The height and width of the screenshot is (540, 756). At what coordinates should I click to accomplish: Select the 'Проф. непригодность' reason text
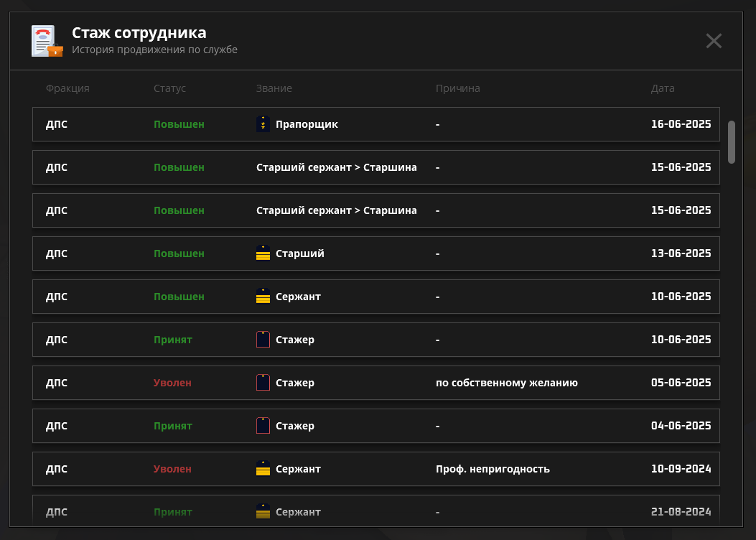(x=493, y=469)
